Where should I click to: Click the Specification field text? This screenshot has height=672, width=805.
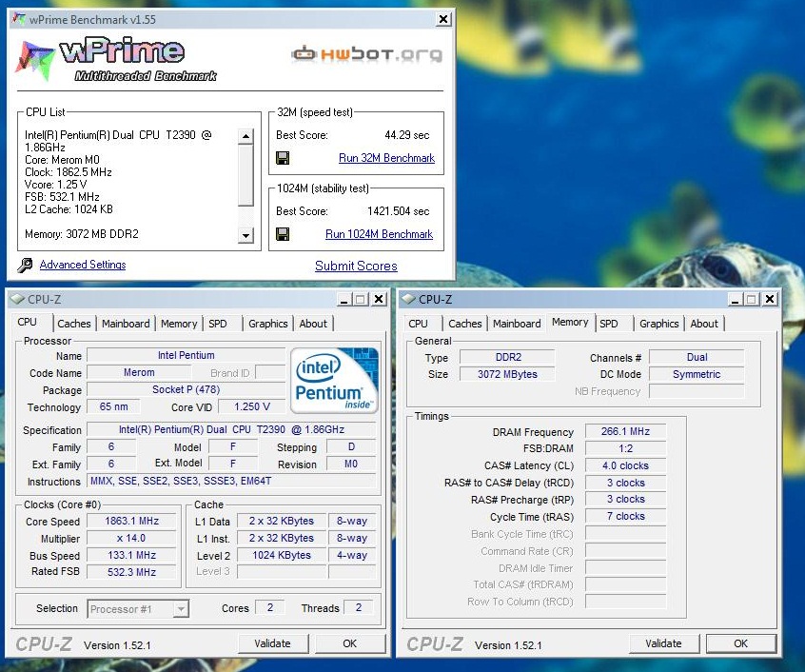[x=231, y=429]
